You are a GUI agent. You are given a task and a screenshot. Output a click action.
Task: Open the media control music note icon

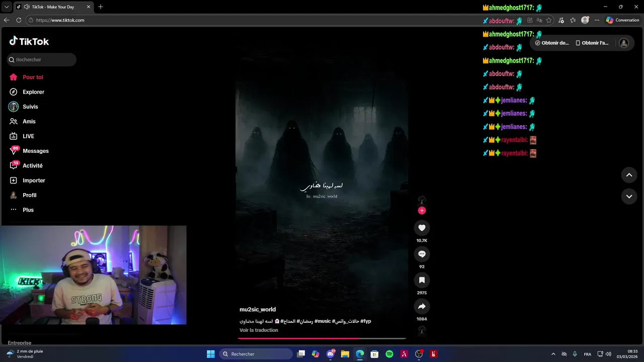click(x=561, y=20)
